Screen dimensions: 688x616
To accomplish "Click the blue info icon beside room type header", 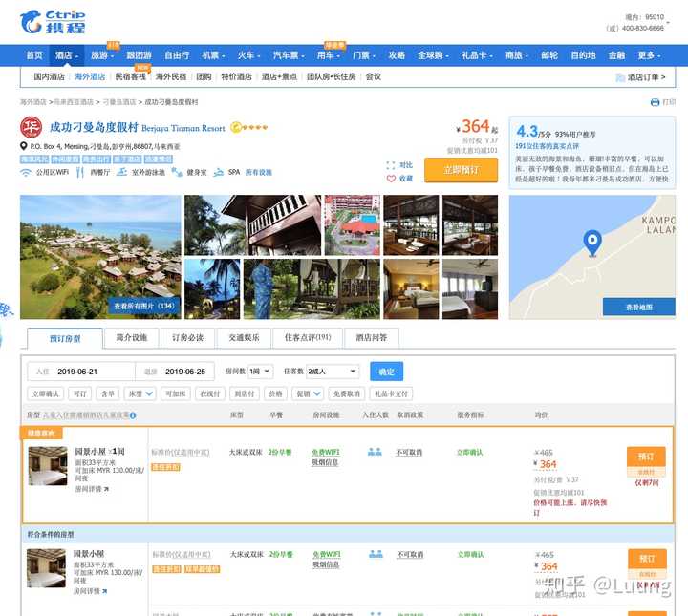I will (x=133, y=415).
